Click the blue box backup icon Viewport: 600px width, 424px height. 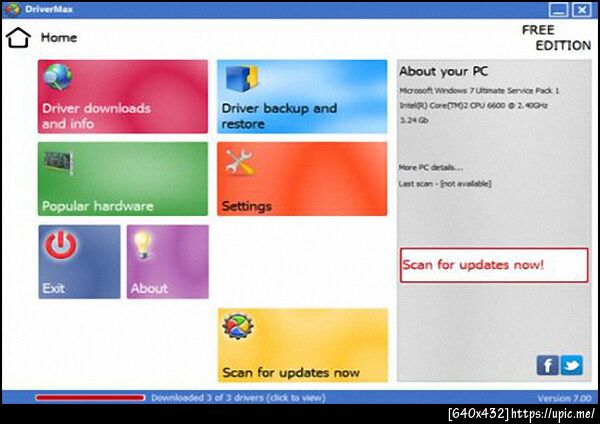242,78
